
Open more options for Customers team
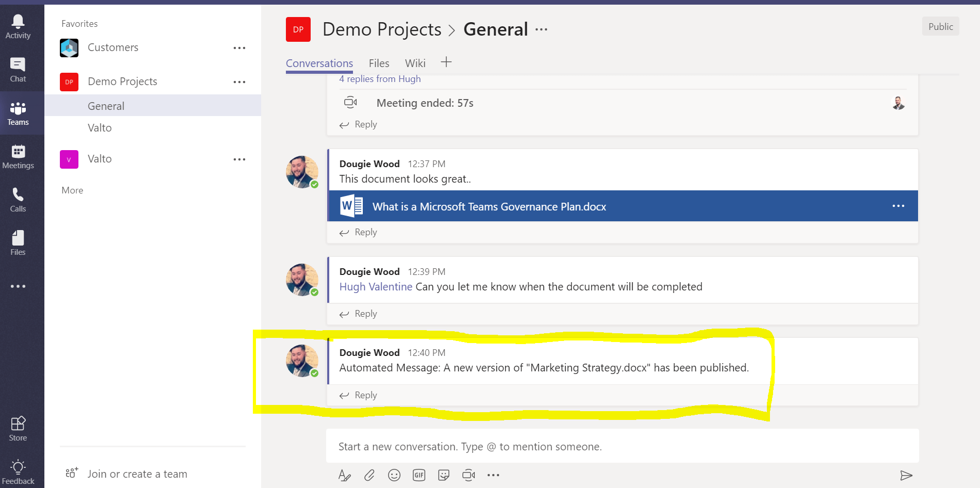[x=239, y=48]
